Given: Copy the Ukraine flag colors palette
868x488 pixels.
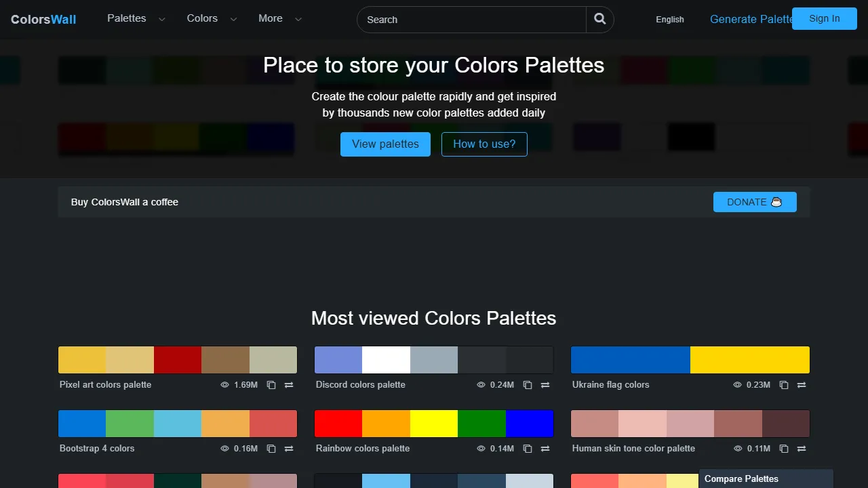Looking at the screenshot, I should [x=783, y=384].
